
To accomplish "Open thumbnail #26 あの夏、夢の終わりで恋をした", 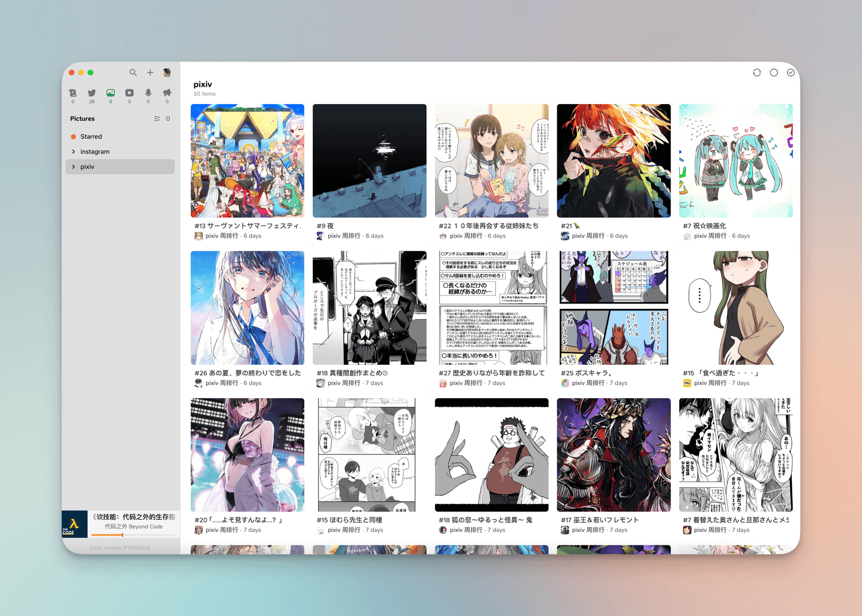I will coord(247,308).
